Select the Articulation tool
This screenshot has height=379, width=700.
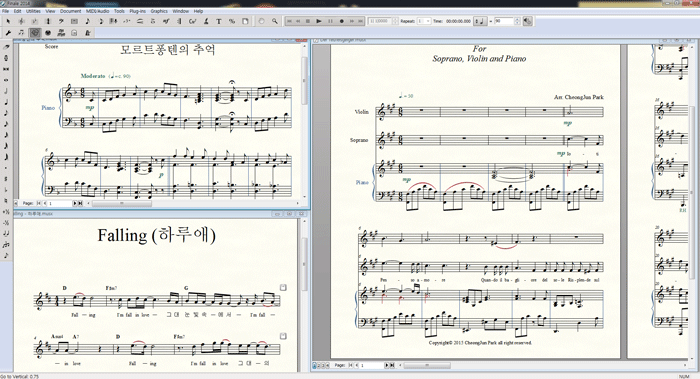(x=153, y=21)
